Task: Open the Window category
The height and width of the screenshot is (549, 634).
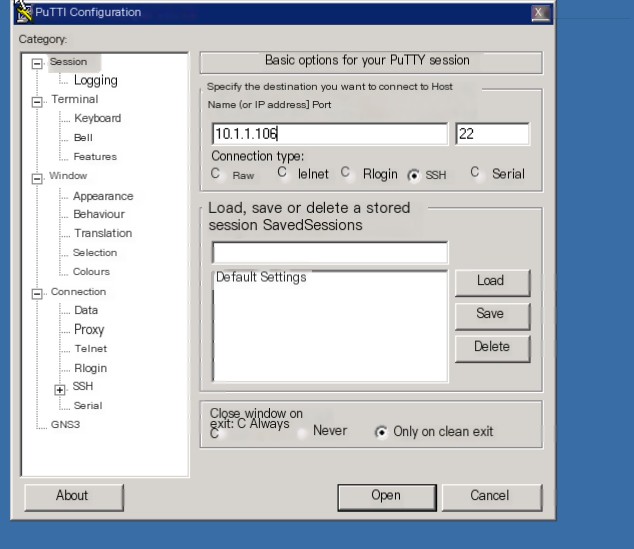Action: coord(68,175)
